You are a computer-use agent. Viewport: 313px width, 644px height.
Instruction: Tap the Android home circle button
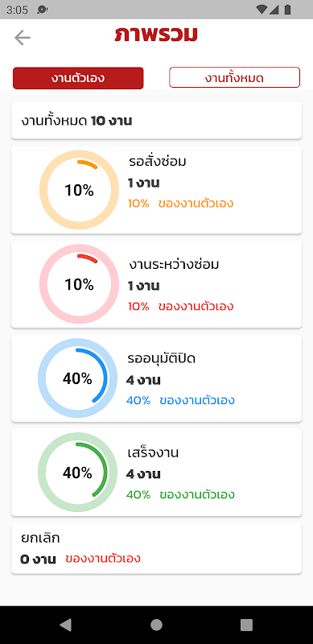pyautogui.click(x=156, y=625)
